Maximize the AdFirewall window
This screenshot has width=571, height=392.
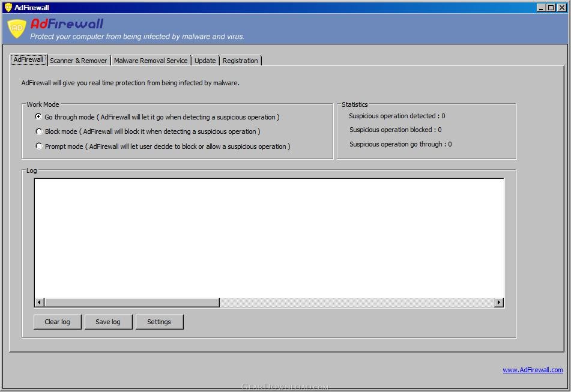pyautogui.click(x=551, y=7)
